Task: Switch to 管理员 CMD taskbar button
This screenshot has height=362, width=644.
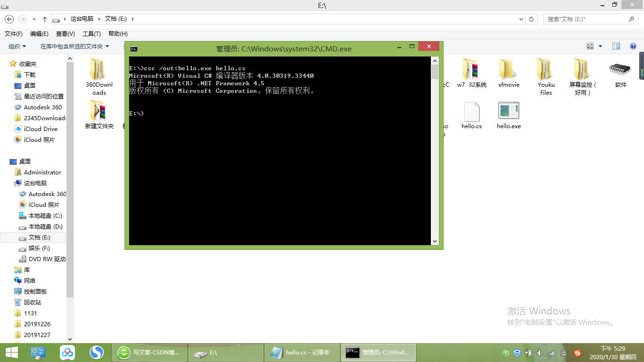Action: click(x=379, y=353)
